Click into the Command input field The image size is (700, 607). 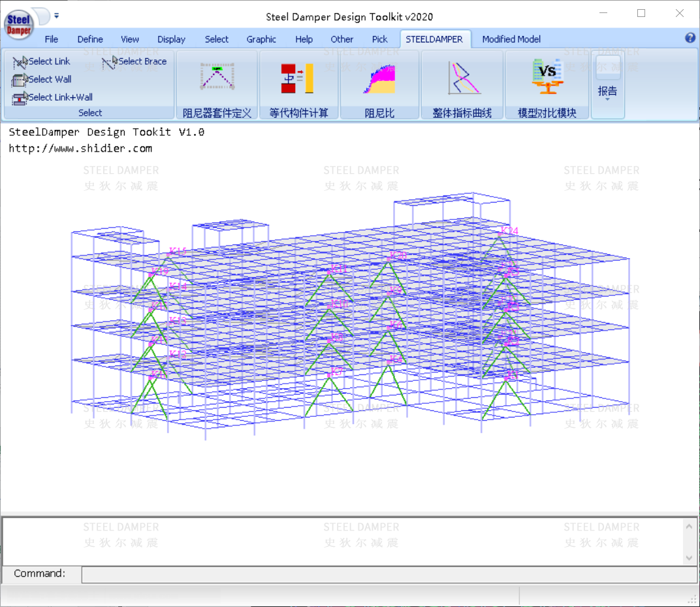click(389, 574)
